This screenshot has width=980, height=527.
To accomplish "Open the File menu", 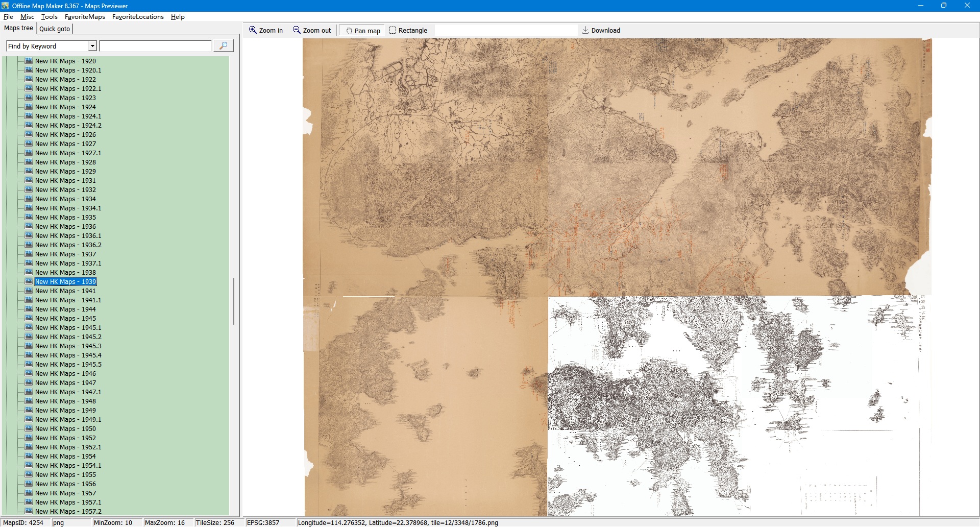I will (x=8, y=17).
